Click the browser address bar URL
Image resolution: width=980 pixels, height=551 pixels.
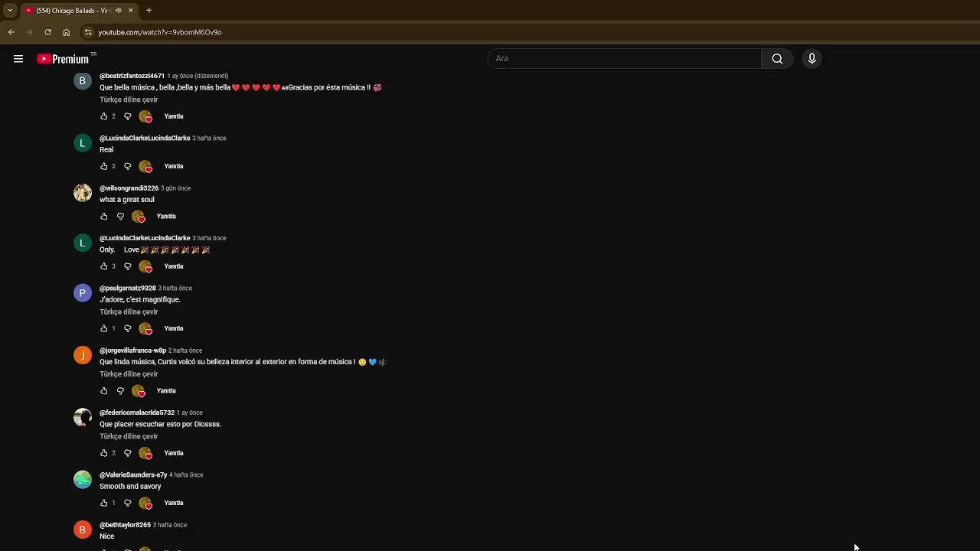(x=160, y=32)
